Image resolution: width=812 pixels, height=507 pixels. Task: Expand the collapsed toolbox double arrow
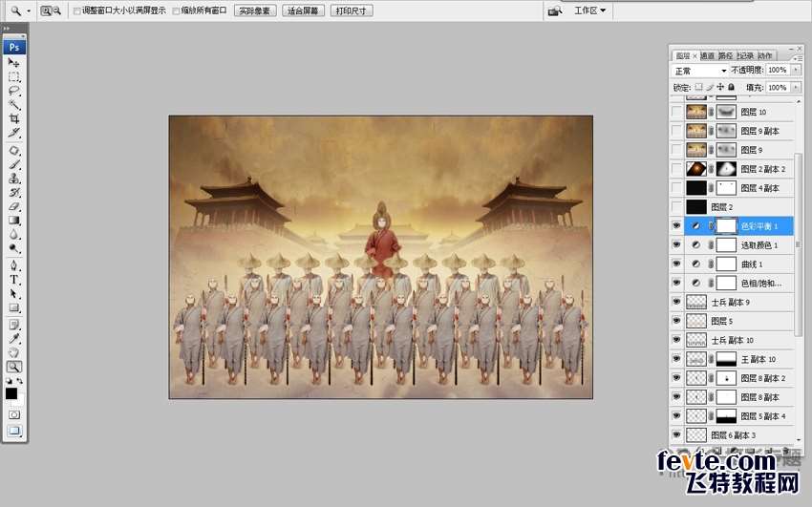click(x=7, y=29)
